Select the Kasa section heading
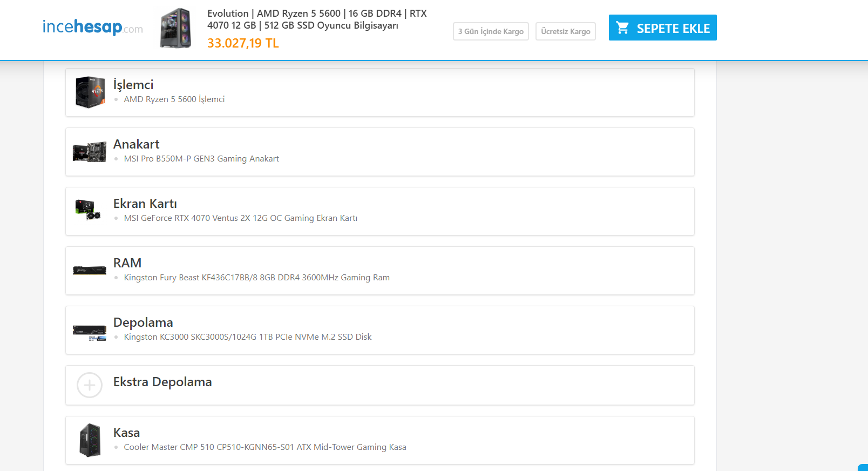Viewport: 868px width, 471px height. pyautogui.click(x=127, y=433)
